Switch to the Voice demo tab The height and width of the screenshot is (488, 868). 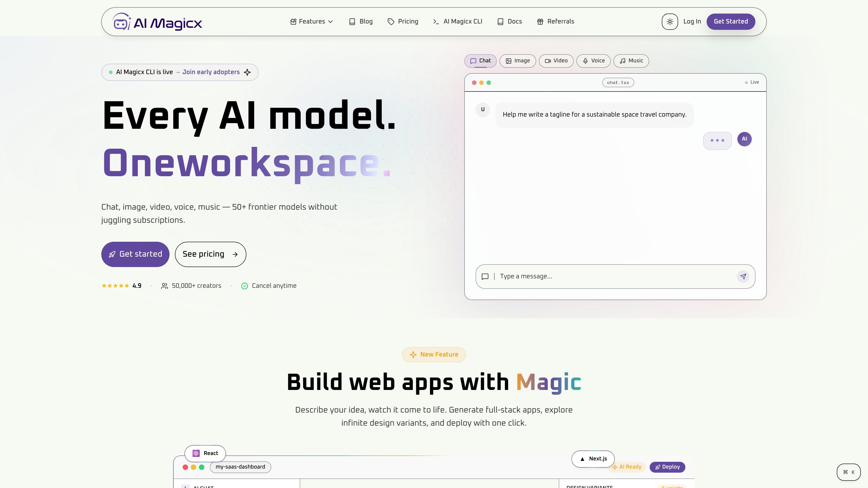[593, 61]
